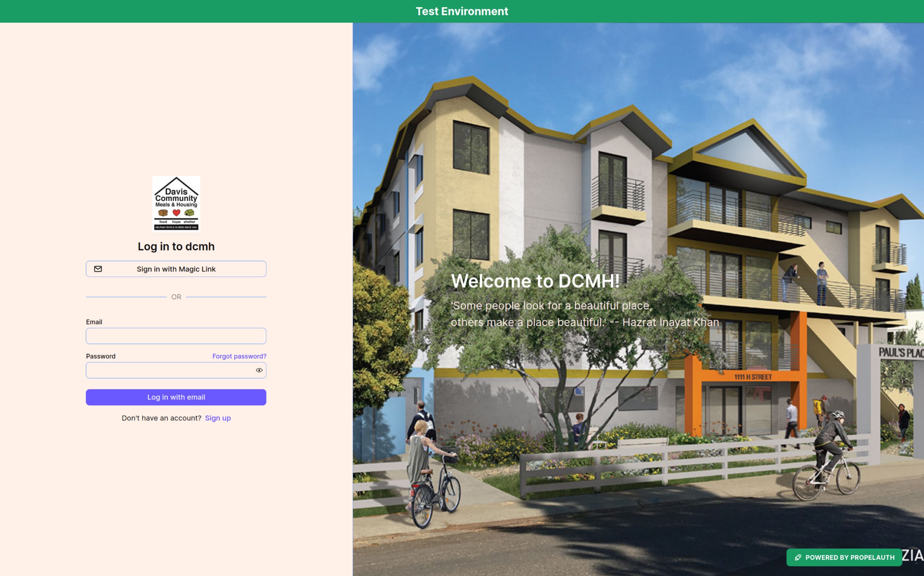Click the 1111 H STREET sign in image
This screenshot has width=924, height=576.
753,377
